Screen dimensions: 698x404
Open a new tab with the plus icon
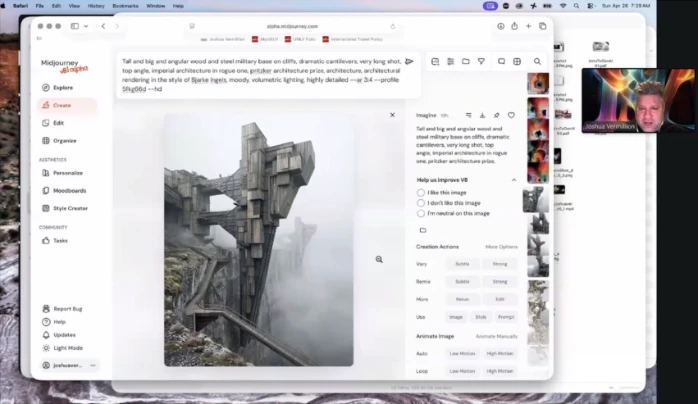pos(528,26)
